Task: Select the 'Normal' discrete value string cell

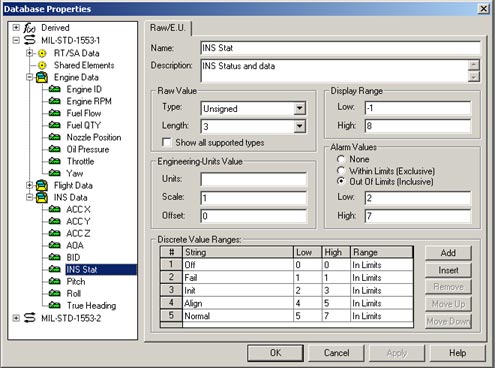Action: coord(238,316)
